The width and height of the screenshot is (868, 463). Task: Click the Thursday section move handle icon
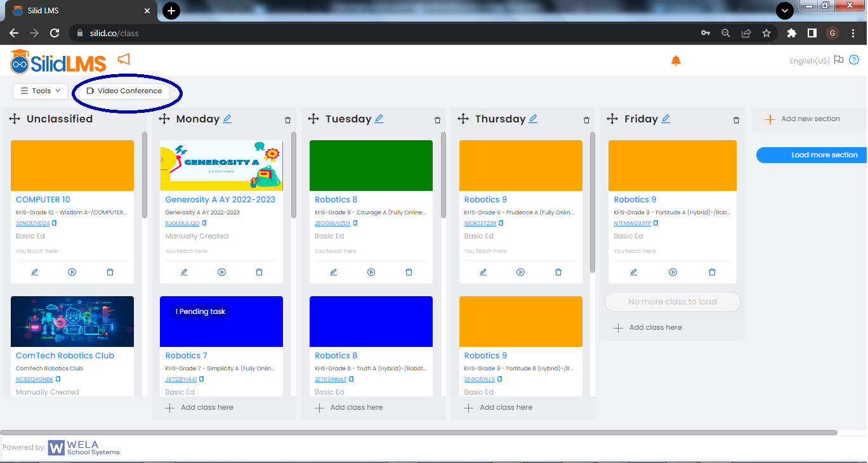tap(463, 118)
